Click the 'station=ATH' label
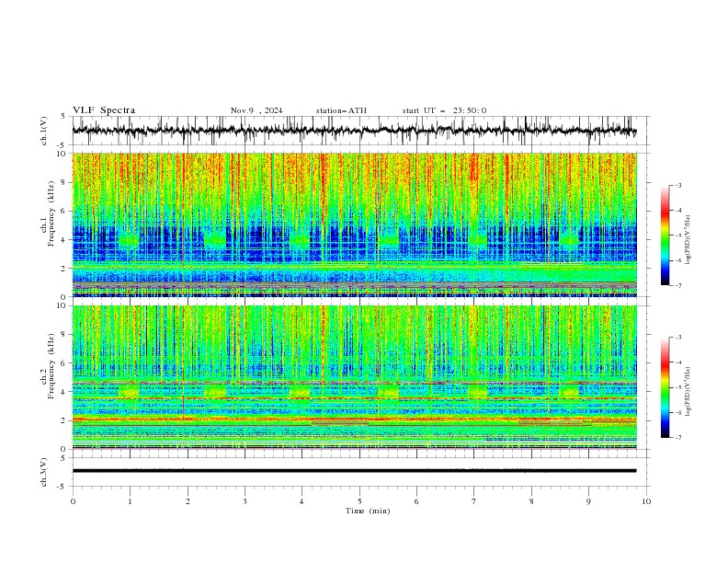The height and width of the screenshot is (563, 728). click(341, 110)
